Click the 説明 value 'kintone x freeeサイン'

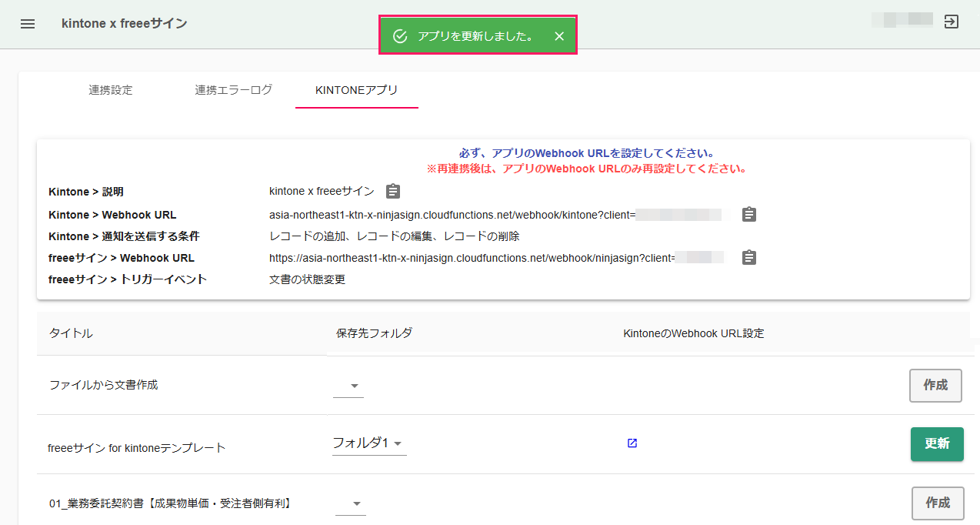coord(322,191)
